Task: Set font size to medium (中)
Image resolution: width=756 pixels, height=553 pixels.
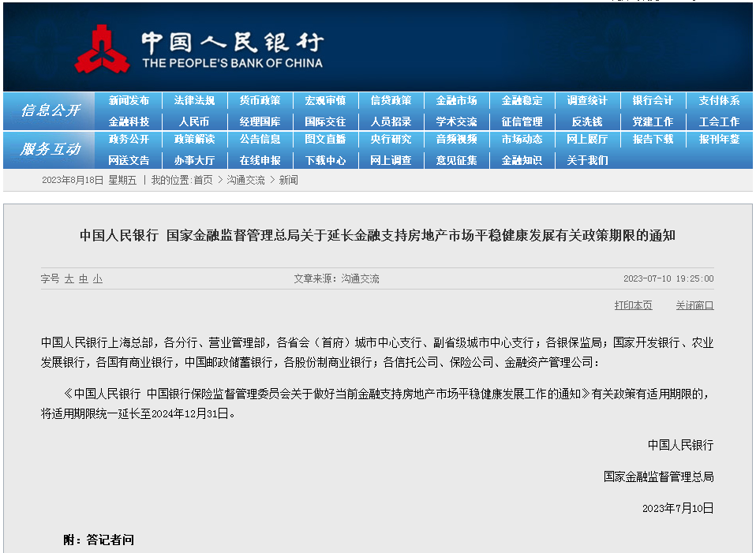Action: [x=84, y=279]
